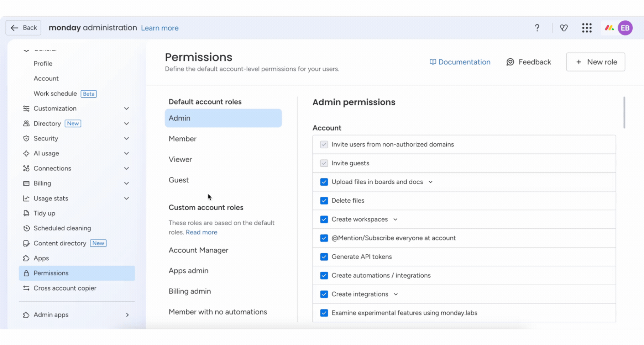
Task: Expand the Security section chevron
Action: click(126, 138)
